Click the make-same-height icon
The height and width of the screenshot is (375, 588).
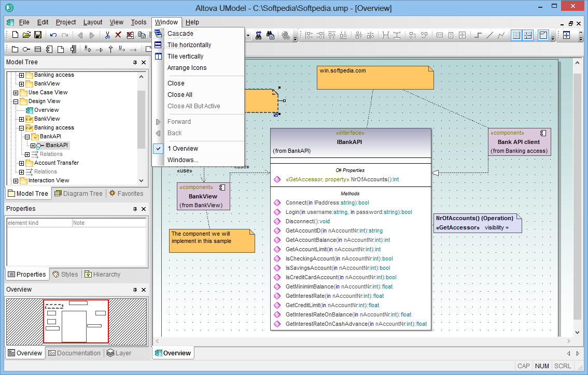pyautogui.click(x=451, y=35)
